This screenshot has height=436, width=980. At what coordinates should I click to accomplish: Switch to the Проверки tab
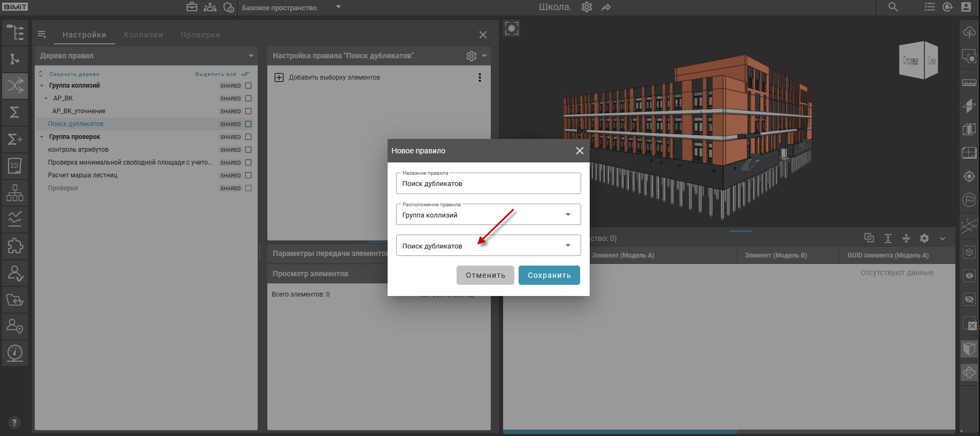[x=200, y=35]
